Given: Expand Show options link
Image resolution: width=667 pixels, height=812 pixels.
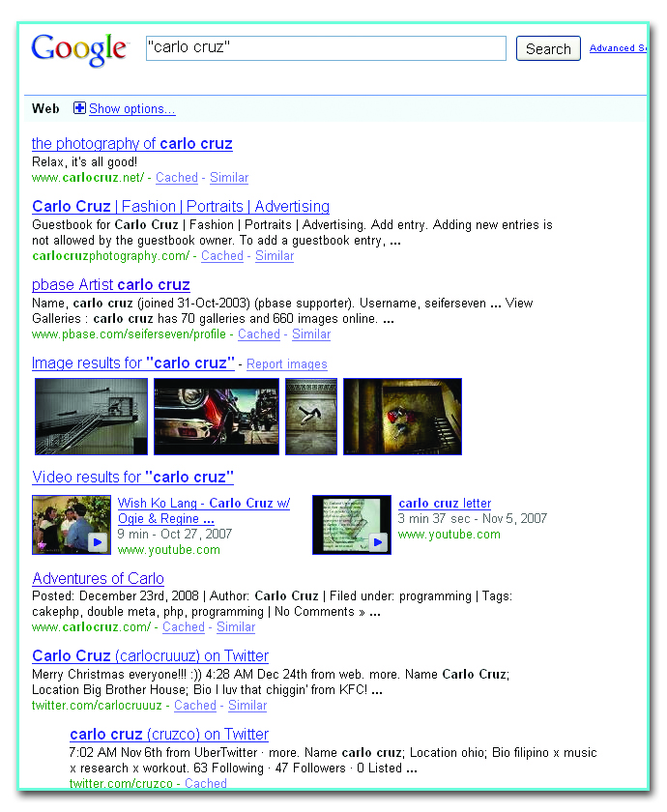Looking at the screenshot, I should pos(131,109).
